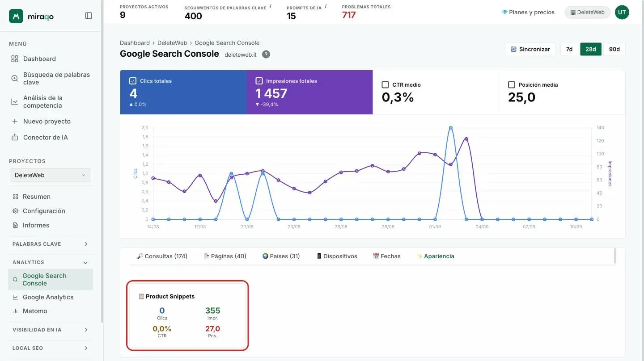The image size is (644, 361).
Task: Expand the Visibilidad en IA section
Action: (50, 330)
